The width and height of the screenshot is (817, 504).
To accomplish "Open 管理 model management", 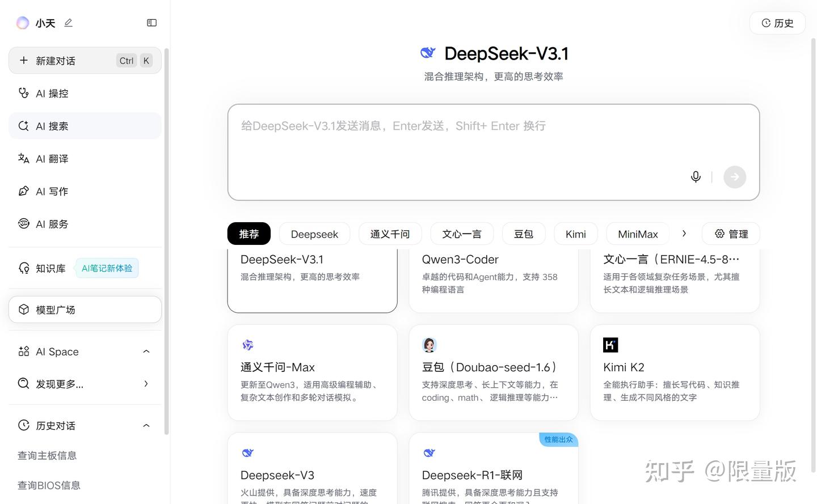I will click(731, 234).
